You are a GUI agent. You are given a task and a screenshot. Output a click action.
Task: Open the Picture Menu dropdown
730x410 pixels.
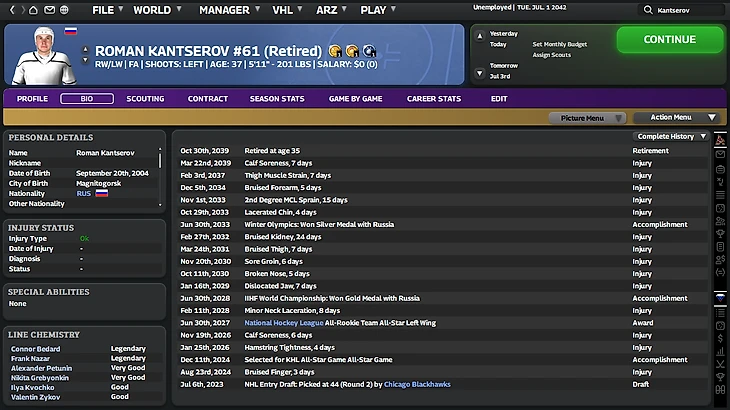click(x=587, y=118)
